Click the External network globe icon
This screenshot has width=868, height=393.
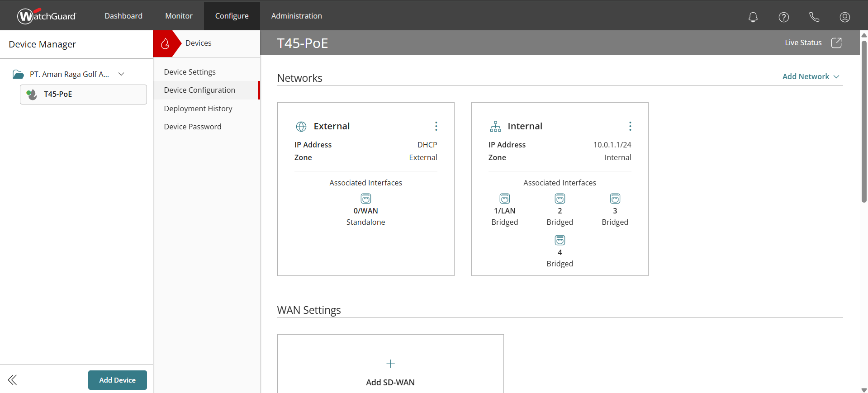301,126
